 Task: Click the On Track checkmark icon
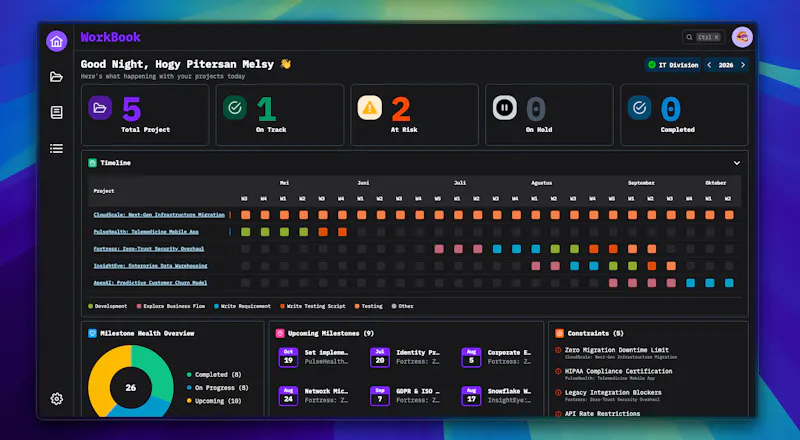(235, 108)
